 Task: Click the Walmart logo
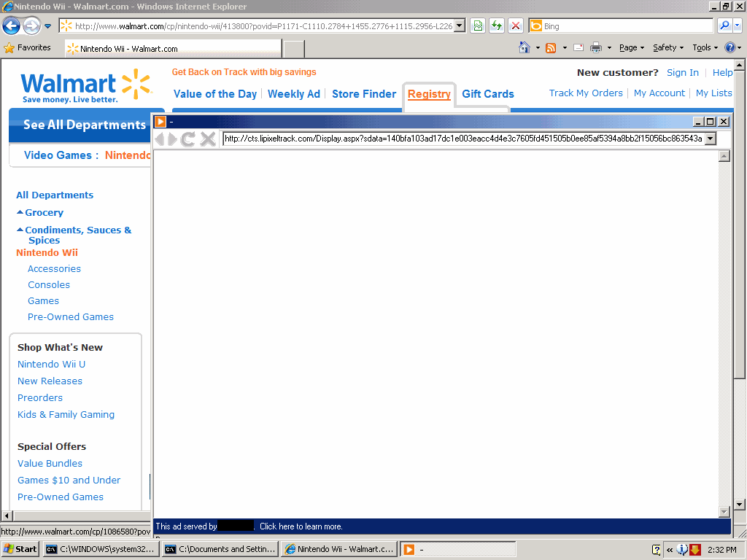click(x=86, y=86)
